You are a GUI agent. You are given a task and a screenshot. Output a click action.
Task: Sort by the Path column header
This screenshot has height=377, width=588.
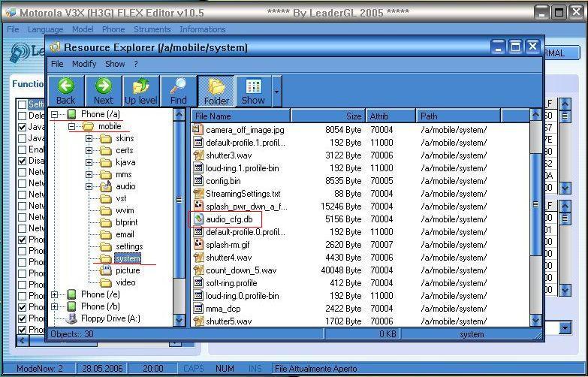458,116
